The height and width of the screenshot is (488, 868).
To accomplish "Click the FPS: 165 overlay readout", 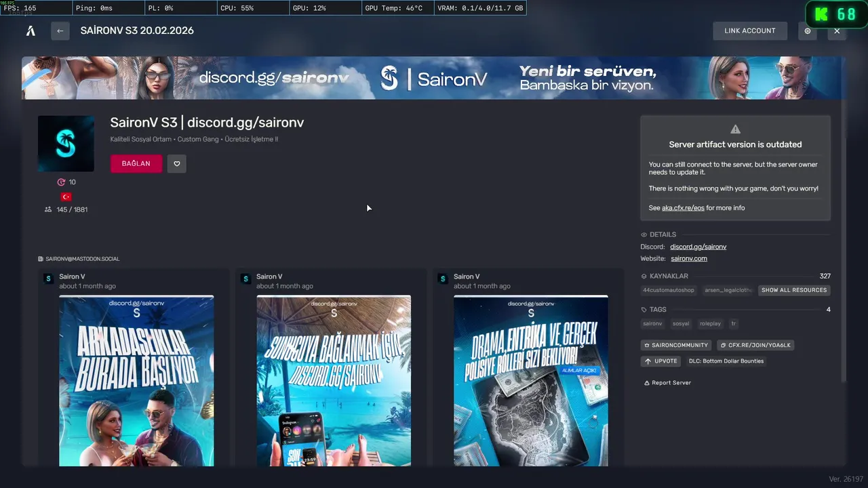I will click(x=35, y=8).
